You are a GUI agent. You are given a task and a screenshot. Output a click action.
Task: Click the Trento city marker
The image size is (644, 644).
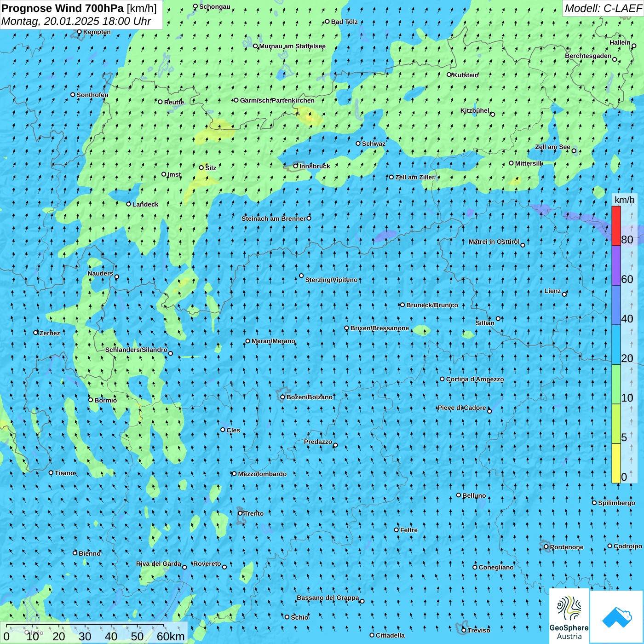pos(240,513)
